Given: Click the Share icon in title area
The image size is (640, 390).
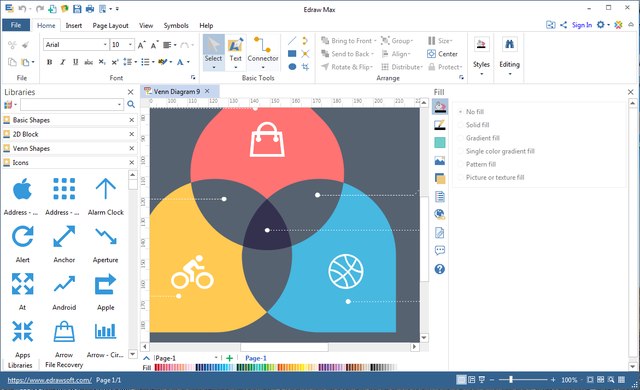Looking at the screenshot, I should pyautogui.click(x=564, y=25).
